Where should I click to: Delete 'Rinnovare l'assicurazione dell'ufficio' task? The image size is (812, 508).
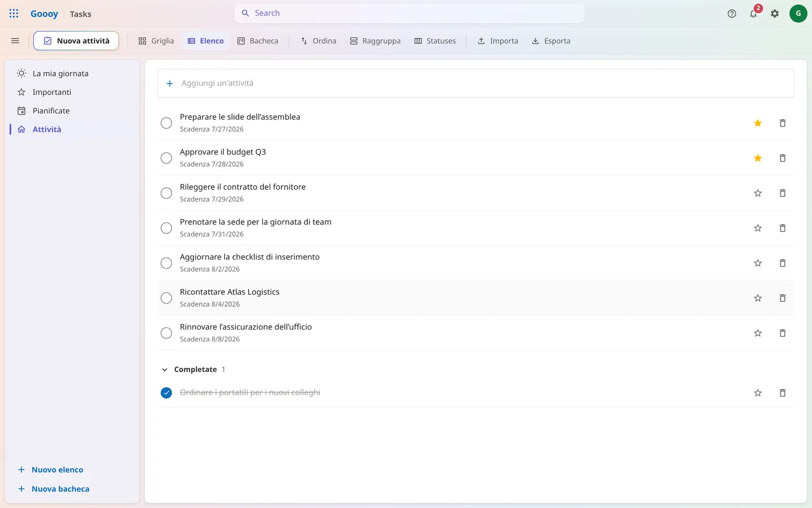tap(783, 333)
